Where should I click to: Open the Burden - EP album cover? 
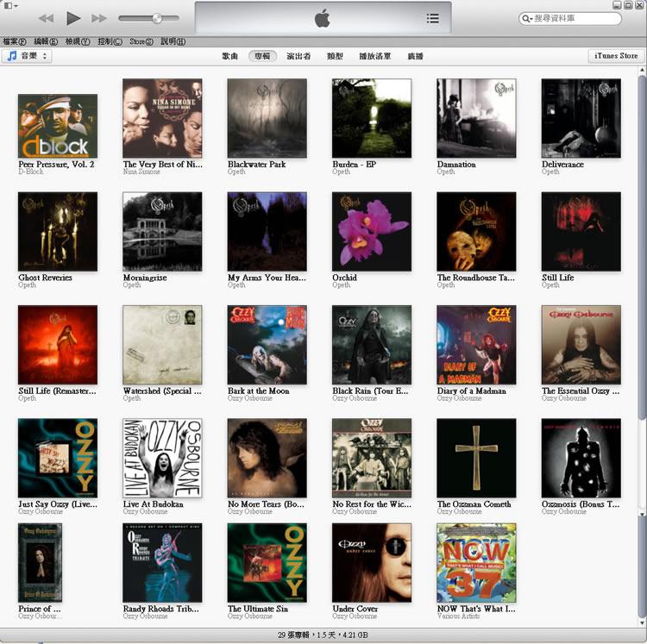click(x=372, y=118)
